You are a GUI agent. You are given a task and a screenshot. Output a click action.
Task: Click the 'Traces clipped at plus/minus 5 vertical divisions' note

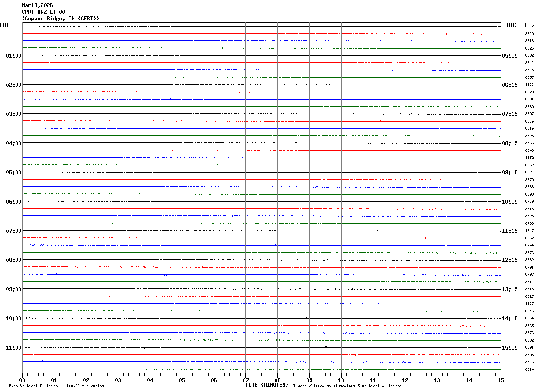tap(347, 386)
